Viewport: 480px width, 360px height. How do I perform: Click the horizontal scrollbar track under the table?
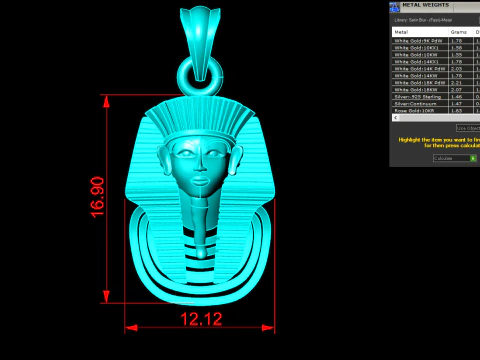pos(439,118)
